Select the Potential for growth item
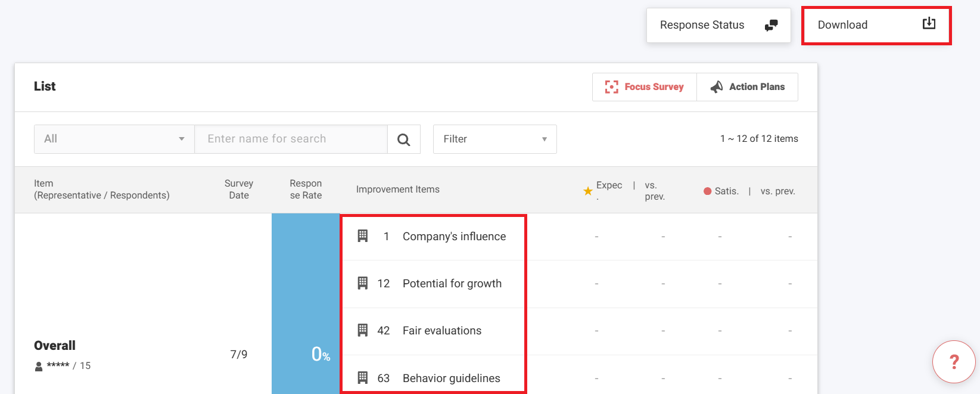Viewport: 980px width, 394px height. tap(452, 284)
